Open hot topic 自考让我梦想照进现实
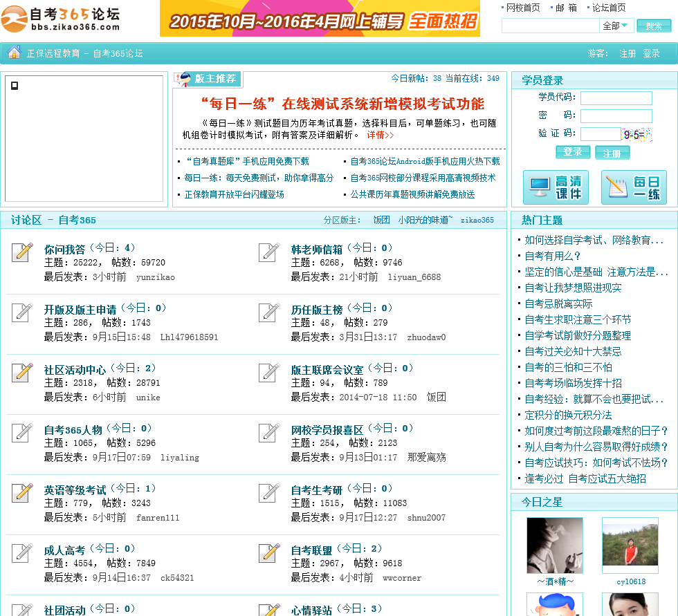Image resolution: width=678 pixels, height=616 pixels. 573,288
